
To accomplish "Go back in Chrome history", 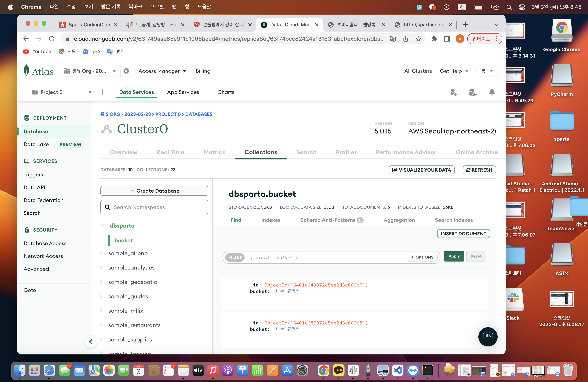I will click(x=26, y=39).
